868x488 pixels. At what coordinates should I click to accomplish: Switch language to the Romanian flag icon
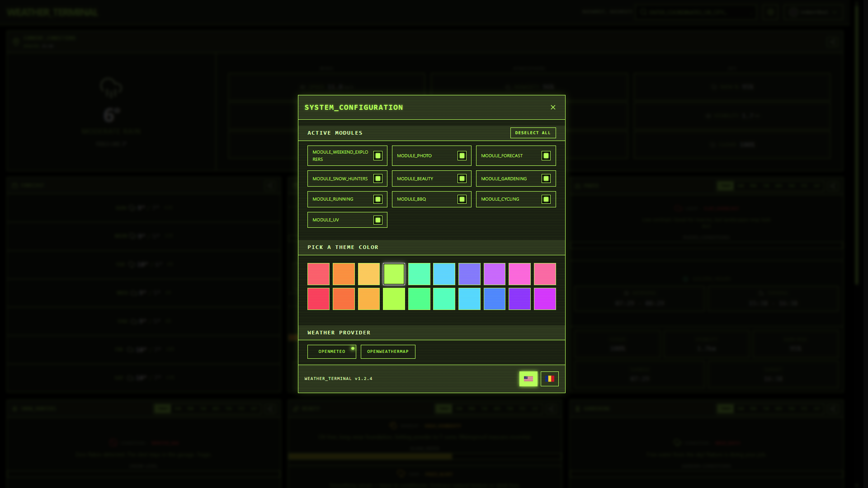point(549,379)
